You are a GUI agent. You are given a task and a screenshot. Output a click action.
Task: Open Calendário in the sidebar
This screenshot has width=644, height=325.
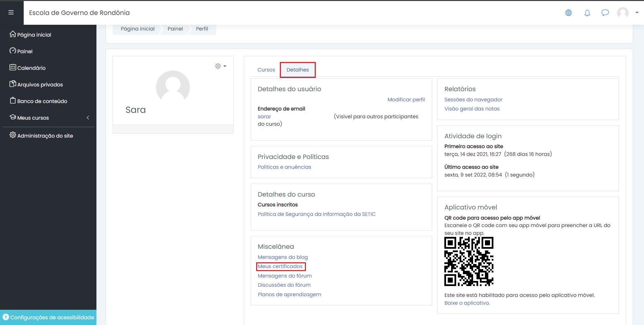31,68
